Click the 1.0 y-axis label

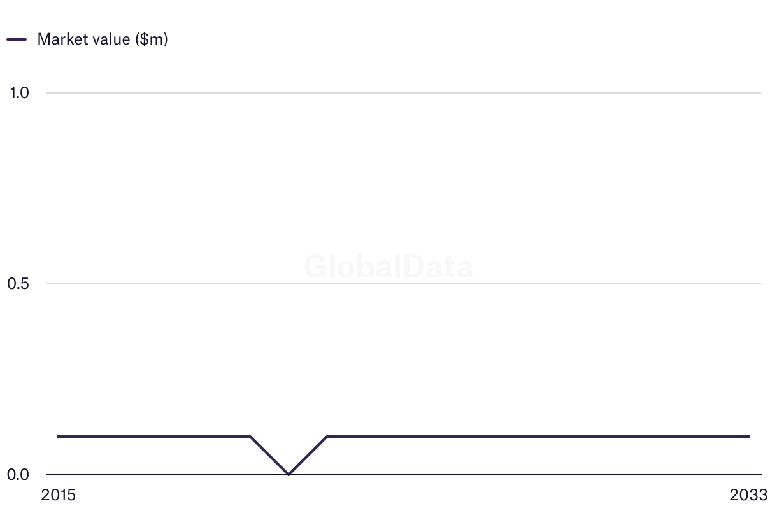click(19, 93)
